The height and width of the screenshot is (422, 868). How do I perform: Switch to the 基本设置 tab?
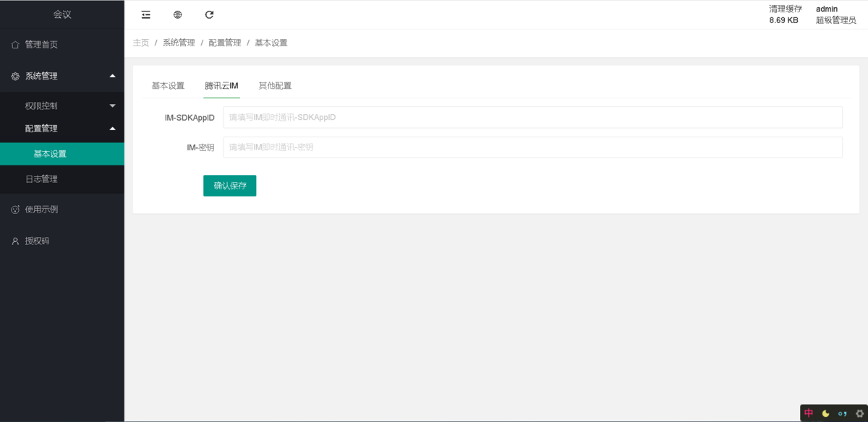pyautogui.click(x=168, y=85)
